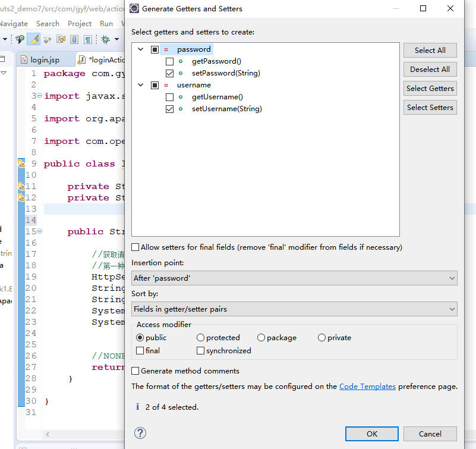Click the username field red square icon
Screen dimensions: 476x449
[166, 86]
